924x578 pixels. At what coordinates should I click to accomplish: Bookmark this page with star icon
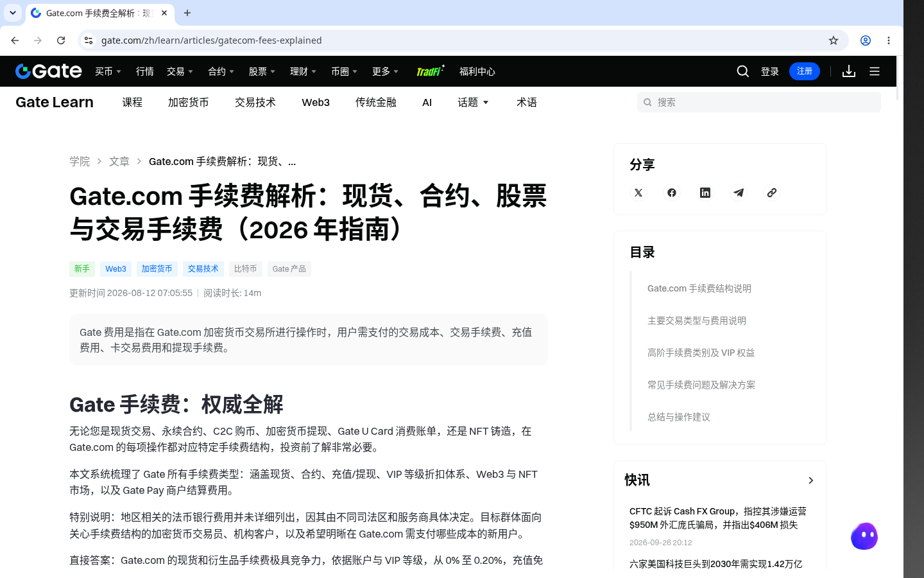[834, 40]
